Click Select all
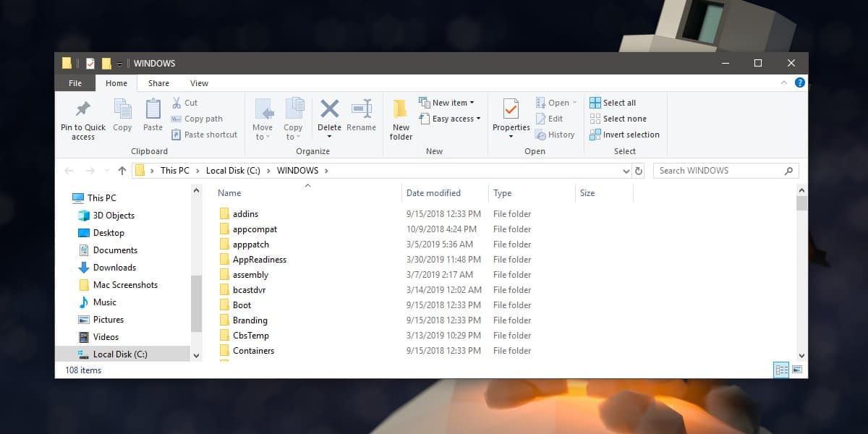Viewport: 868px width, 434px height. 613,103
